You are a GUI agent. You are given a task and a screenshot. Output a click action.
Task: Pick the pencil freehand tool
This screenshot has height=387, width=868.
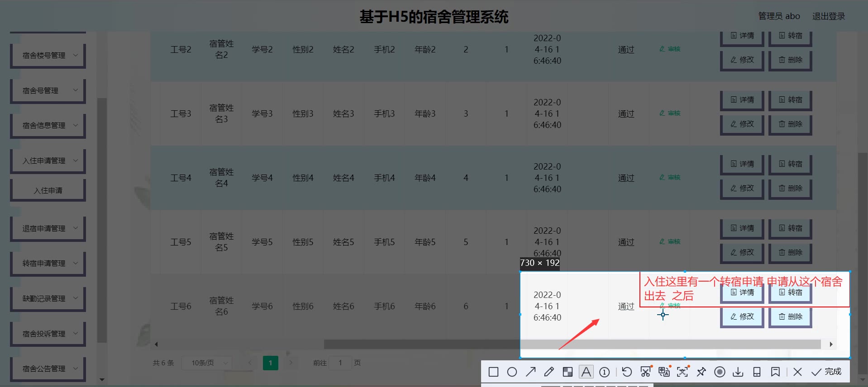tap(549, 372)
